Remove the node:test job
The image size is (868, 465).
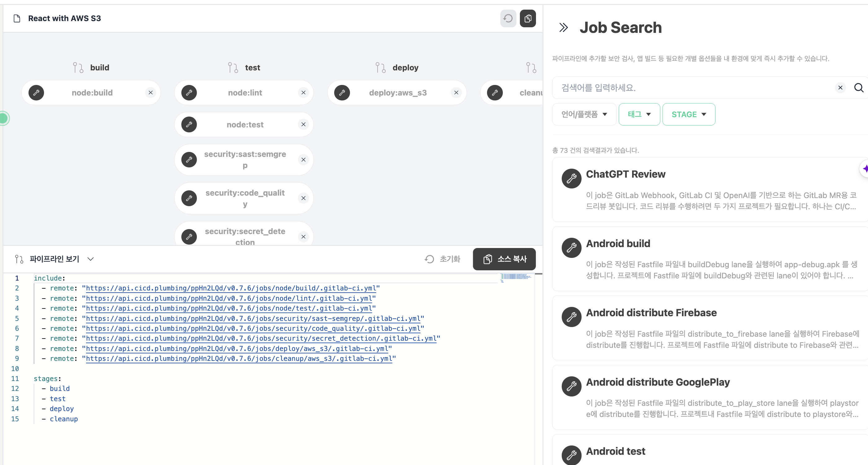click(x=303, y=125)
